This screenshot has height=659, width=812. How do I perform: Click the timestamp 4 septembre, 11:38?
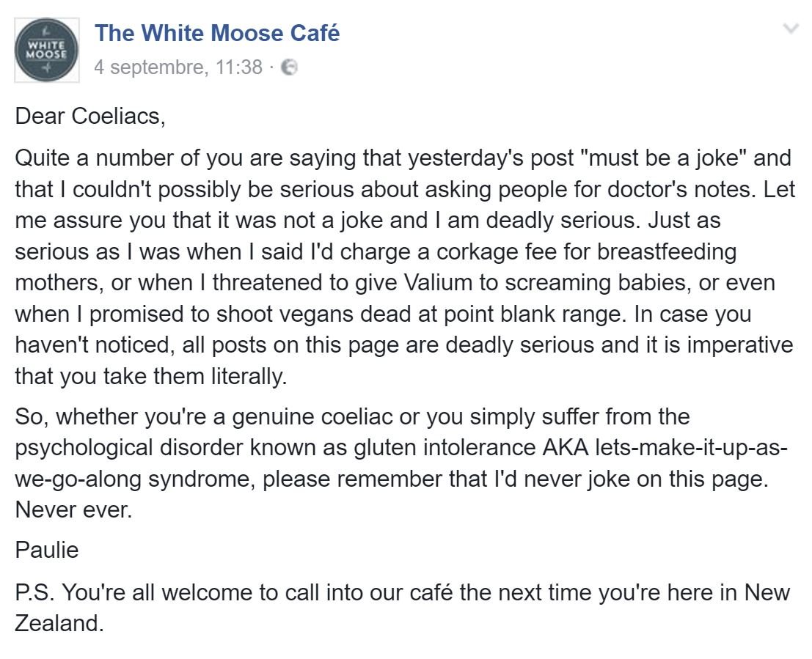click(178, 67)
